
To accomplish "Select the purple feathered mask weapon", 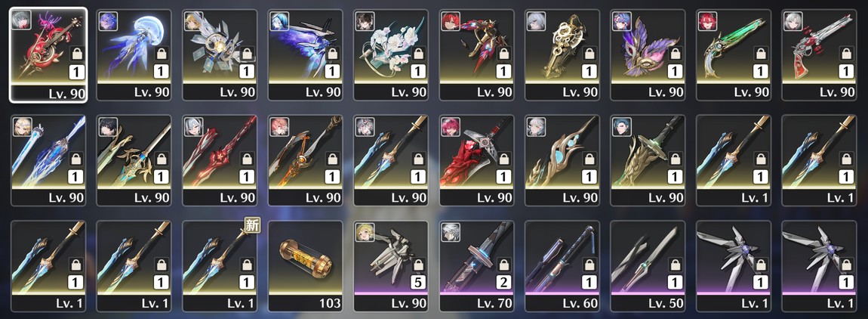I will coord(648,54).
